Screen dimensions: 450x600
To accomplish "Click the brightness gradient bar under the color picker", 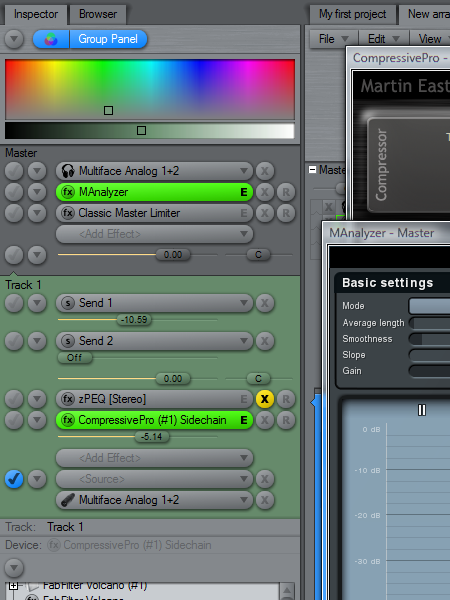I will click(x=150, y=130).
